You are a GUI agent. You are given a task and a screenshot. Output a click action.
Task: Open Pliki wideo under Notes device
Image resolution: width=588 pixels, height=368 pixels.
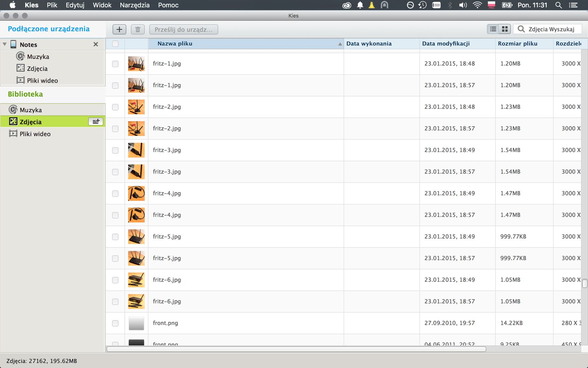point(37,80)
